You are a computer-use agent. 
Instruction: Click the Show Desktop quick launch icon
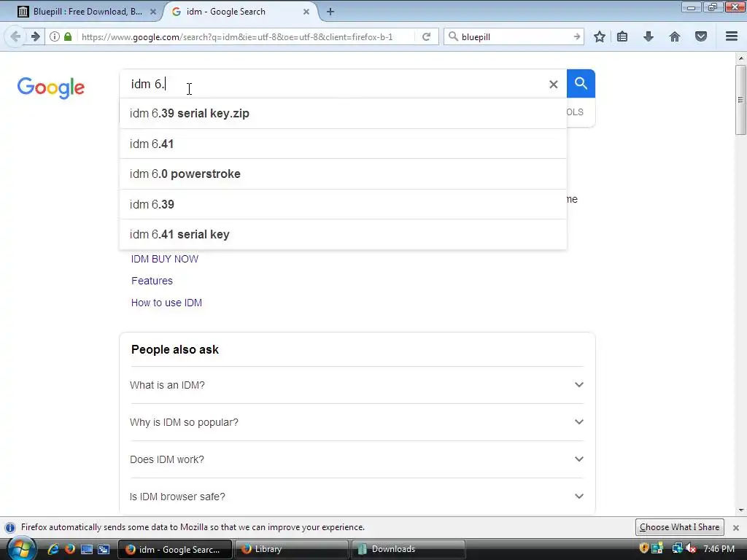pos(87,549)
